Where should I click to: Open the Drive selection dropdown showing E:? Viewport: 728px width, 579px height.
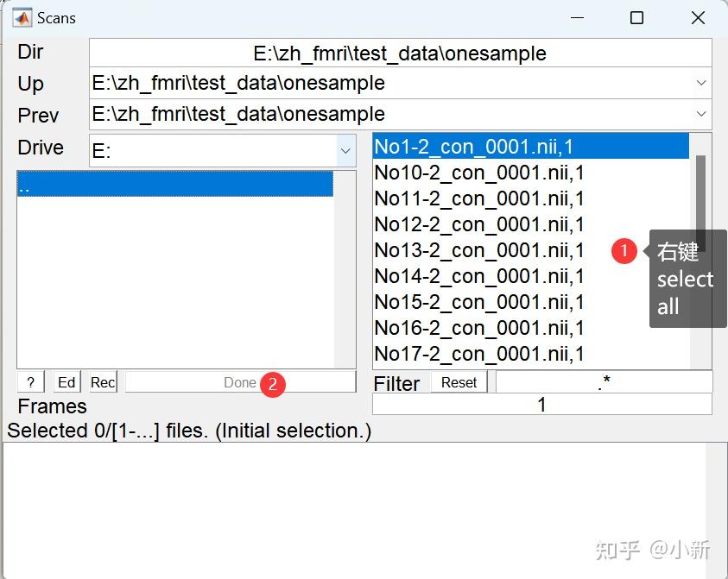[x=345, y=150]
